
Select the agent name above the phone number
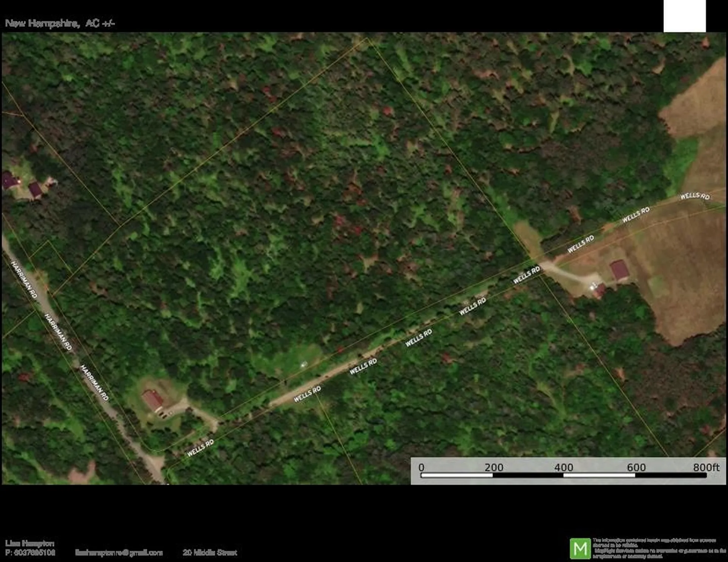point(30,543)
